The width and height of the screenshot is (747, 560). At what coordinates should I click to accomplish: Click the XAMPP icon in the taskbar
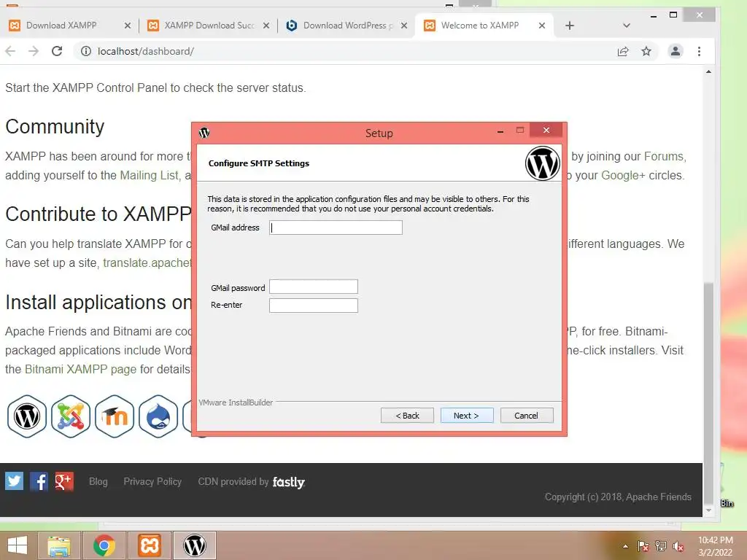[x=149, y=545]
